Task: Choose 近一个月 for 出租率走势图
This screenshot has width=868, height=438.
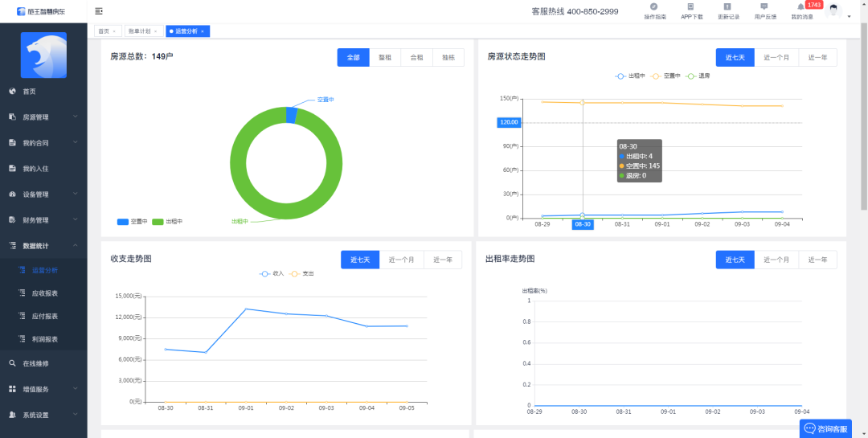Action: click(776, 260)
